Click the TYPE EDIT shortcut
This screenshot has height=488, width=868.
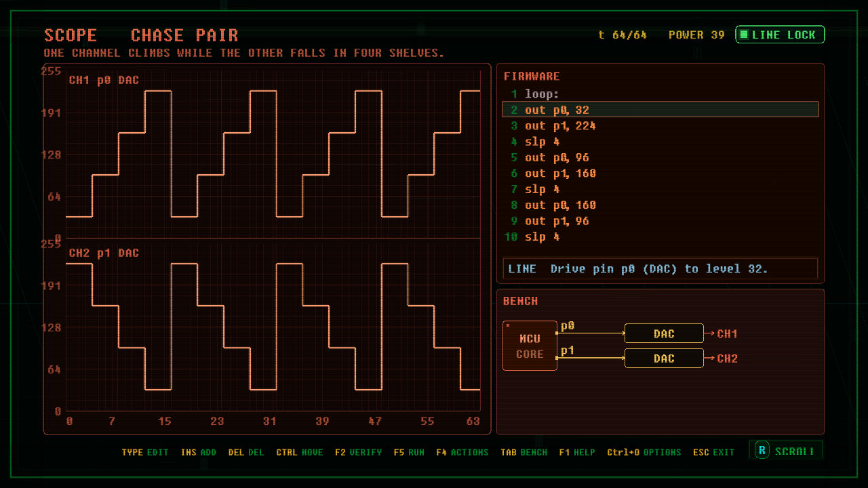click(145, 452)
